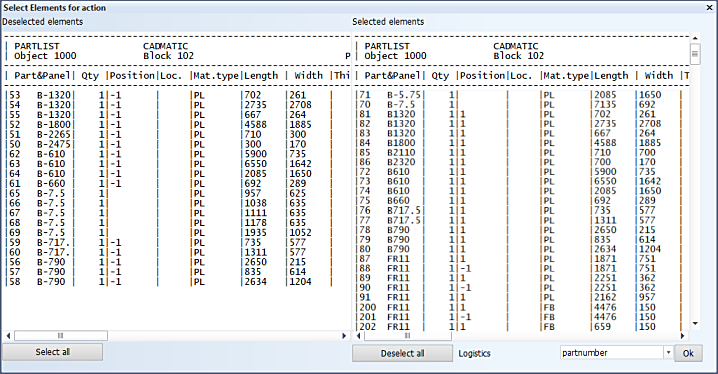This screenshot has height=374, width=718.
Task: Click the Selected list's scroll right arrow
Action: [x=682, y=336]
